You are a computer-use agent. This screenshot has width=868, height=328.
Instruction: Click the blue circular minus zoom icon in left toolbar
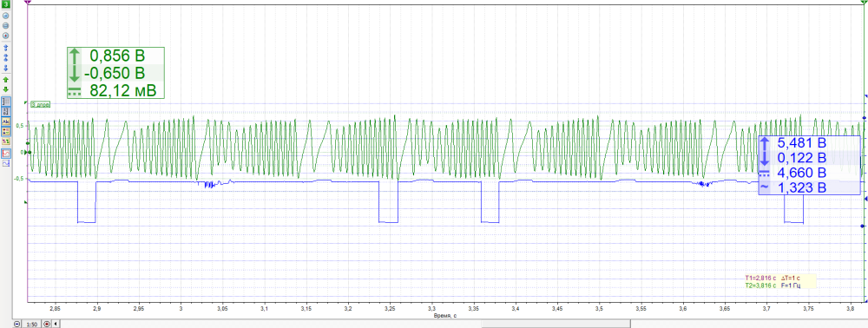click(x=5, y=16)
